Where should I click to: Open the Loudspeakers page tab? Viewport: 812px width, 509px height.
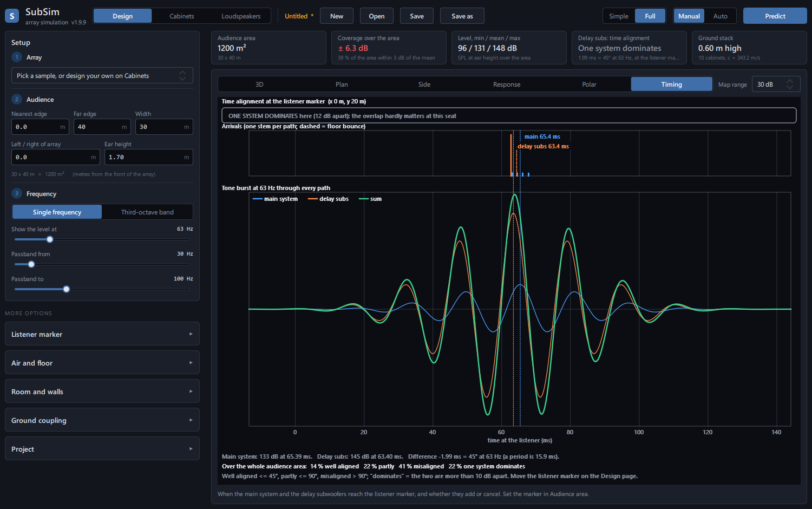241,16
